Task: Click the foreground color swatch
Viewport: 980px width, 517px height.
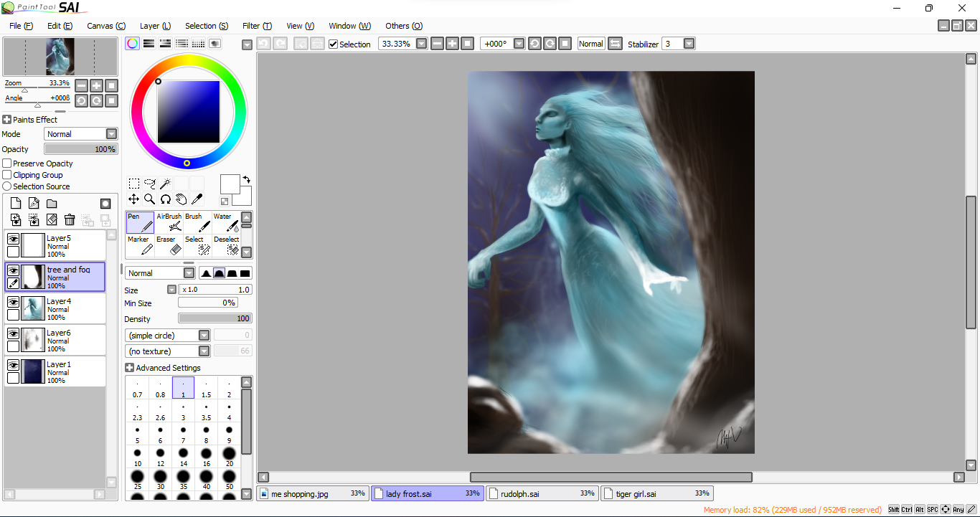Action: click(x=230, y=184)
